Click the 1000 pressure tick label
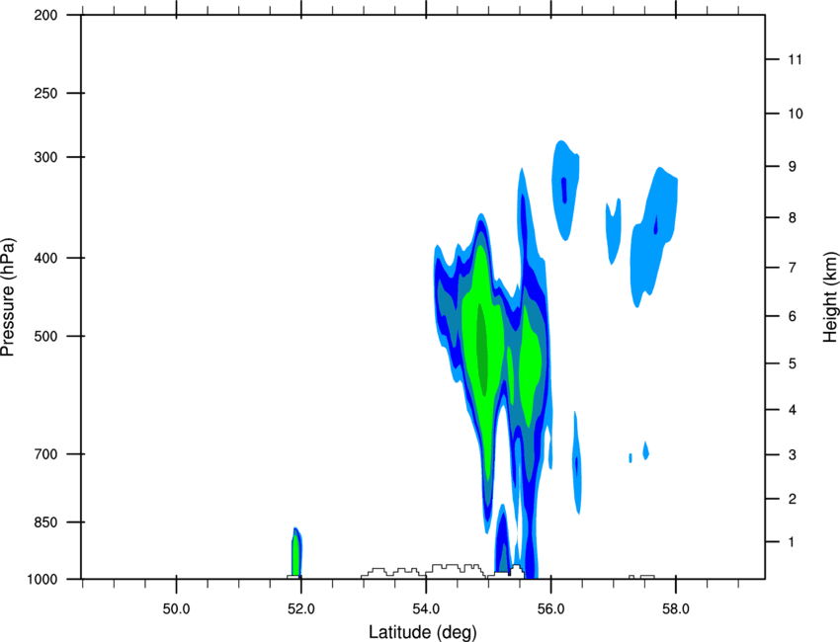 click(42, 580)
